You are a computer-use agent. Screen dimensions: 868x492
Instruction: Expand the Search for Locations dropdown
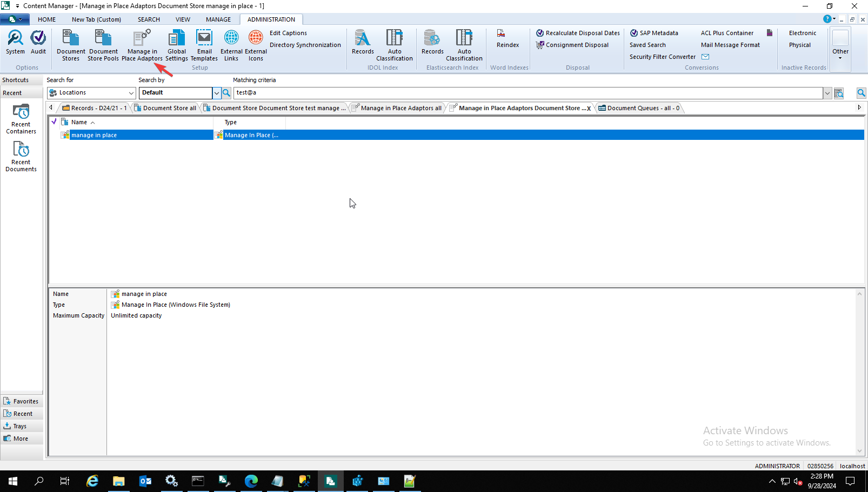[131, 93]
